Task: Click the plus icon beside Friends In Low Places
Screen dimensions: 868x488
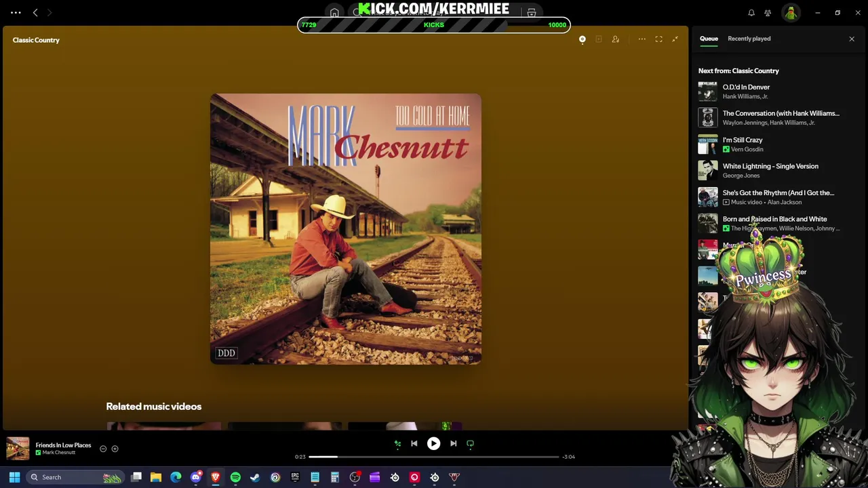Action: coord(115,449)
